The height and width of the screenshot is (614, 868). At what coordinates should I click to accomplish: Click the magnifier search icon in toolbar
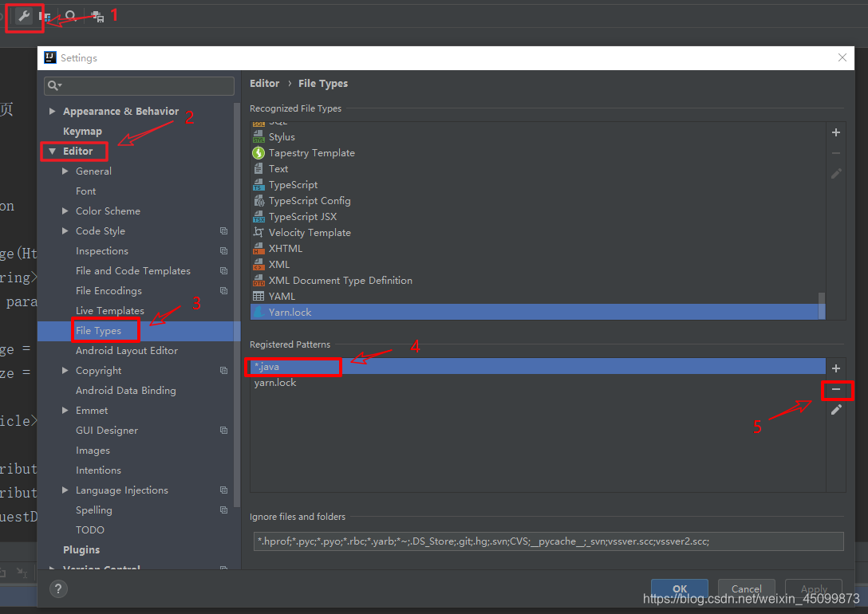[71, 16]
